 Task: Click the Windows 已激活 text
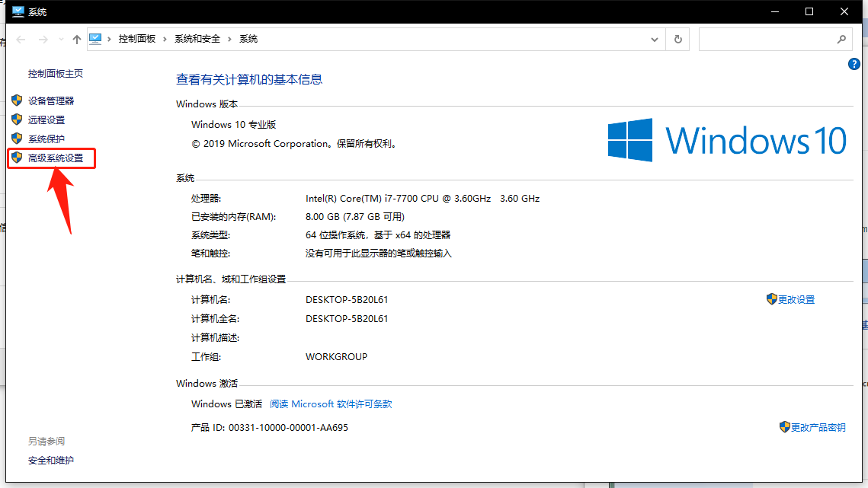226,404
